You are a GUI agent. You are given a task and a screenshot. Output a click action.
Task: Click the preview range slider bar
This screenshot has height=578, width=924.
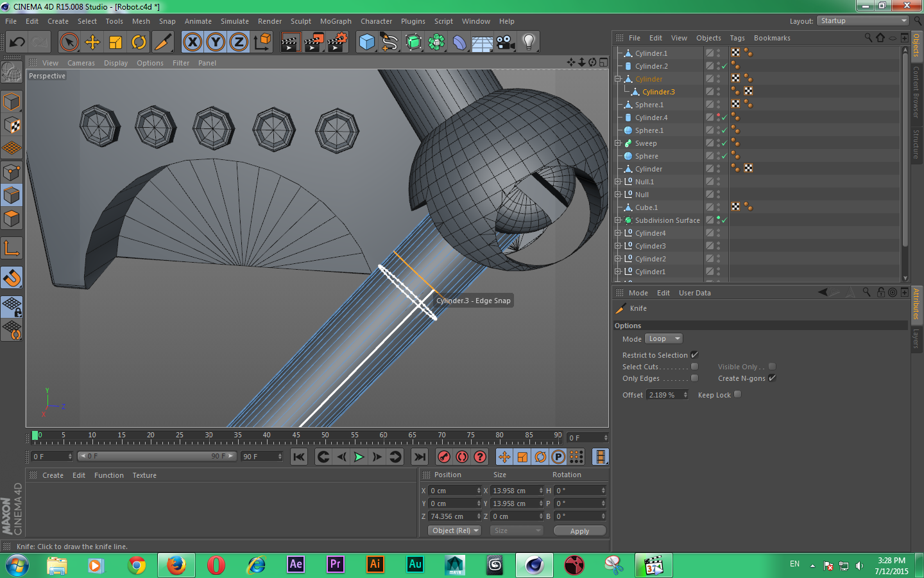click(157, 456)
